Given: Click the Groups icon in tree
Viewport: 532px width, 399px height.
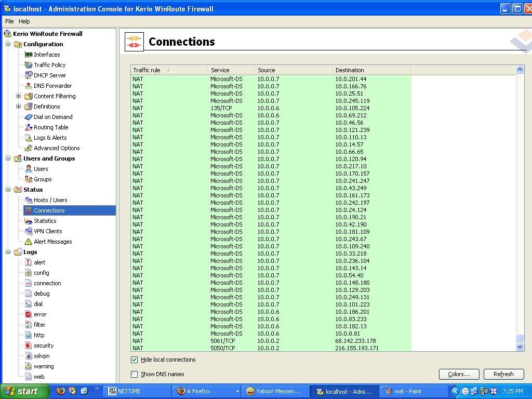Looking at the screenshot, I should 29,179.
